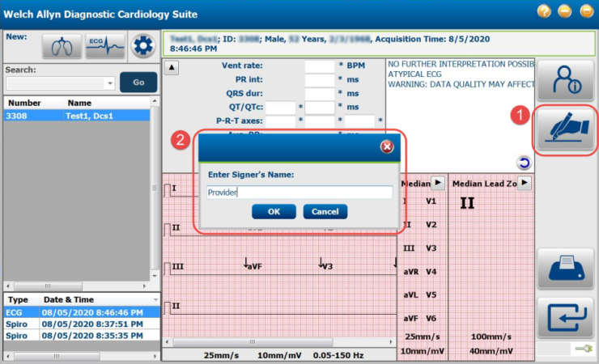Click the Search input field

click(61, 83)
